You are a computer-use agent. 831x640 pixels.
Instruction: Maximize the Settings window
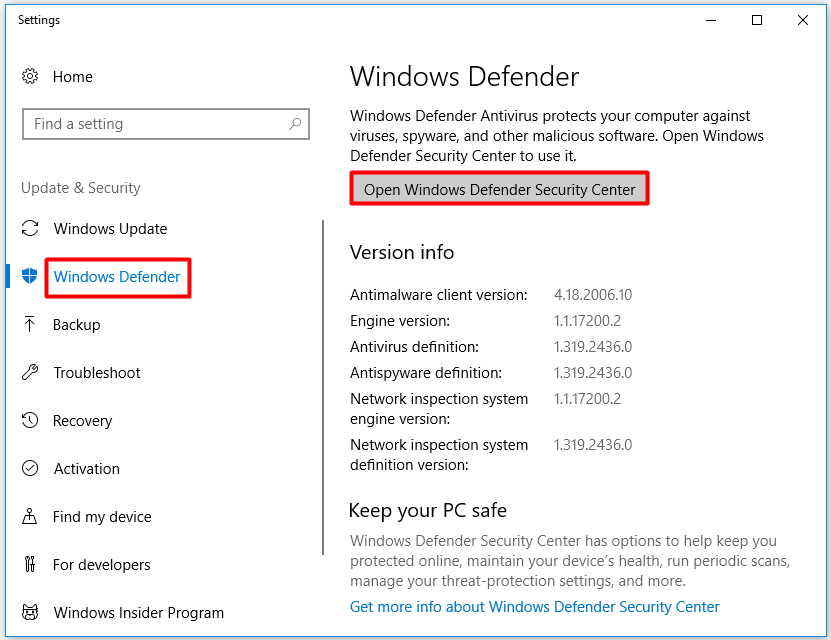[x=757, y=20]
